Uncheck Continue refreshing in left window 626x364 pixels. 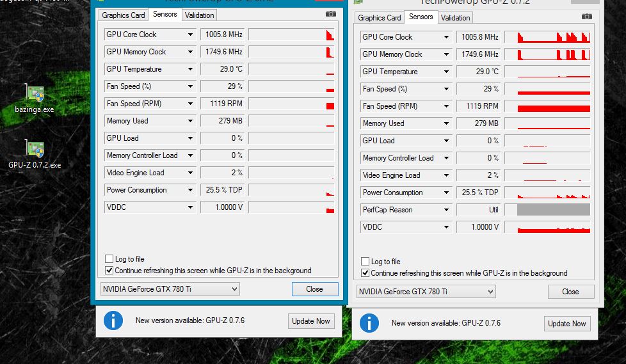(109, 270)
